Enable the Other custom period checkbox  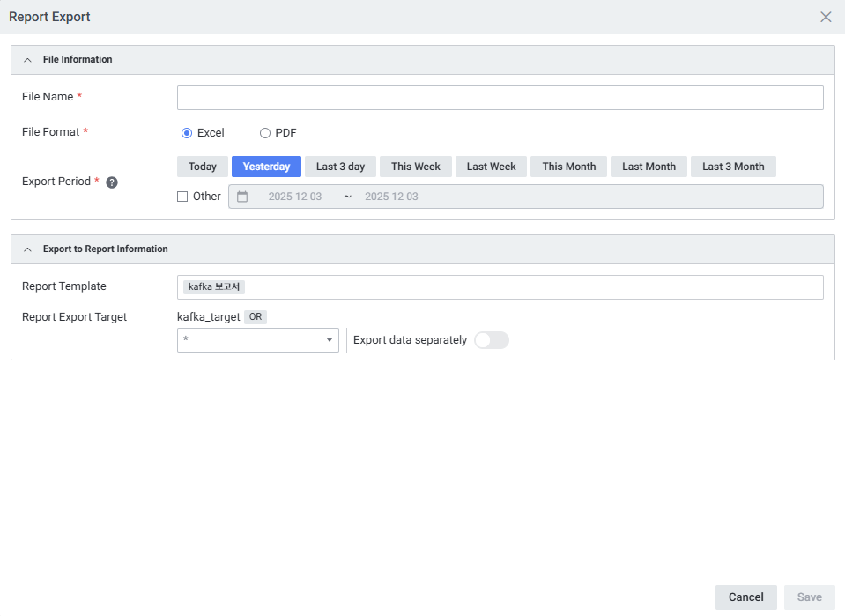(183, 197)
